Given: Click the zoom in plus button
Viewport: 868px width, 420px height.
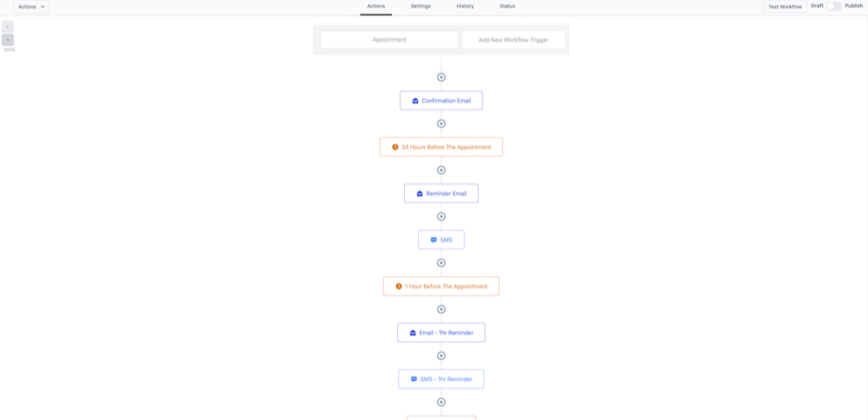Looking at the screenshot, I should point(8,27).
